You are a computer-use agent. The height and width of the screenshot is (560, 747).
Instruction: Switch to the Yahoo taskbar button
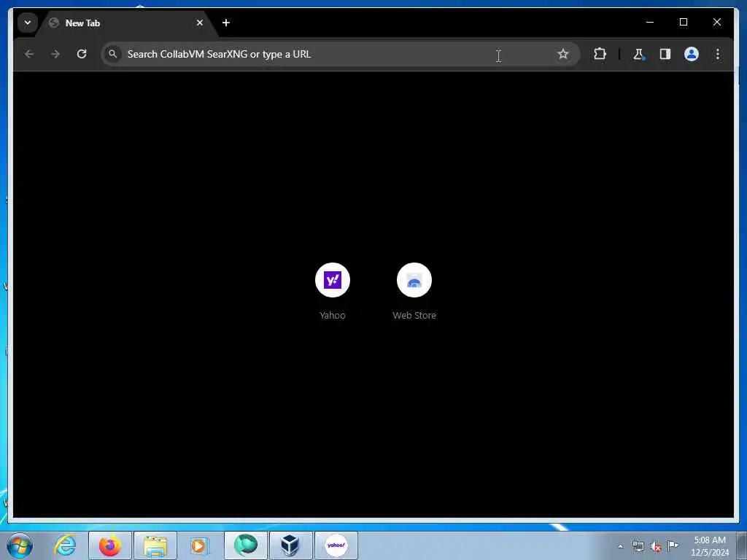pyautogui.click(x=336, y=545)
